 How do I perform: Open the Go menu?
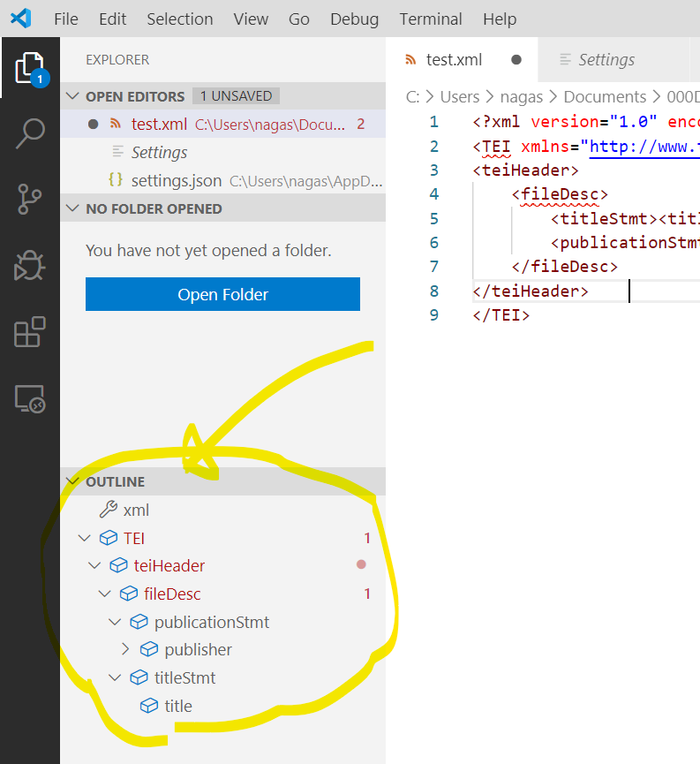298,19
